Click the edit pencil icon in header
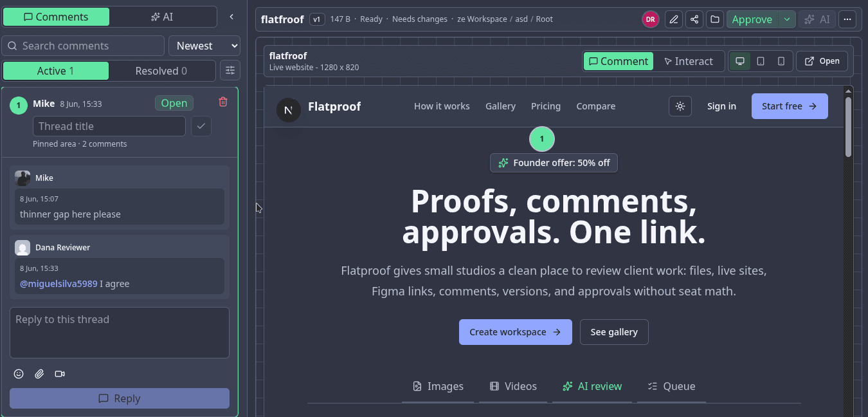 [x=674, y=19]
